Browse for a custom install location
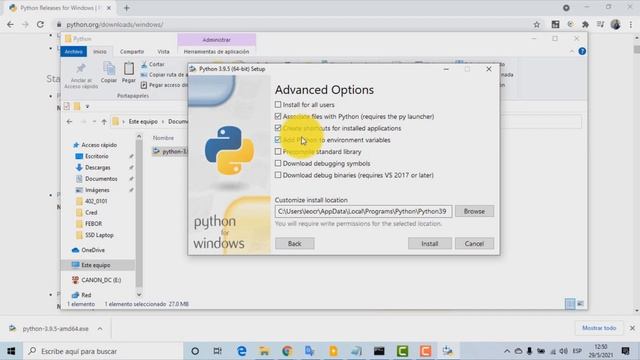640x360 pixels. [474, 211]
